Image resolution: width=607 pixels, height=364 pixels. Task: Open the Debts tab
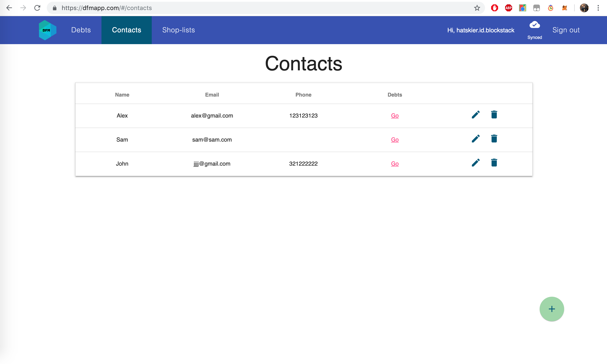click(x=81, y=30)
